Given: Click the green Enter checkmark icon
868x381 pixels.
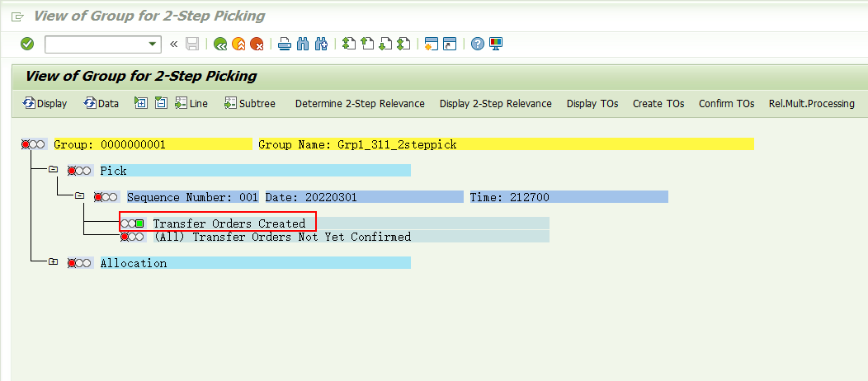Looking at the screenshot, I should pyautogui.click(x=27, y=45).
